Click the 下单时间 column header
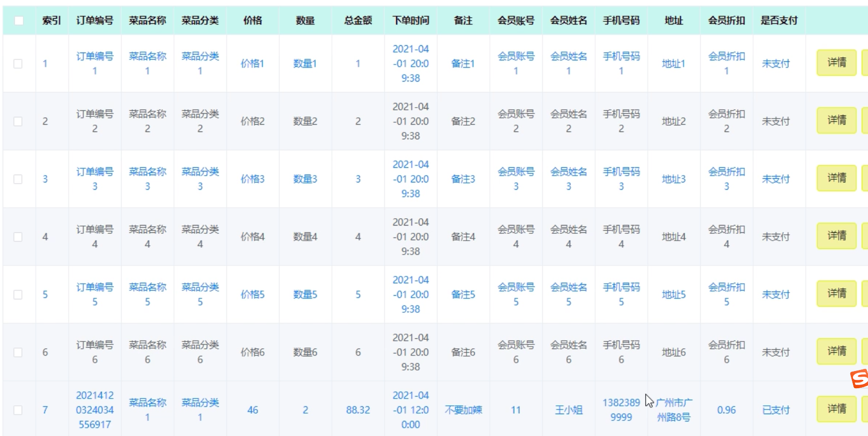 pos(410,20)
